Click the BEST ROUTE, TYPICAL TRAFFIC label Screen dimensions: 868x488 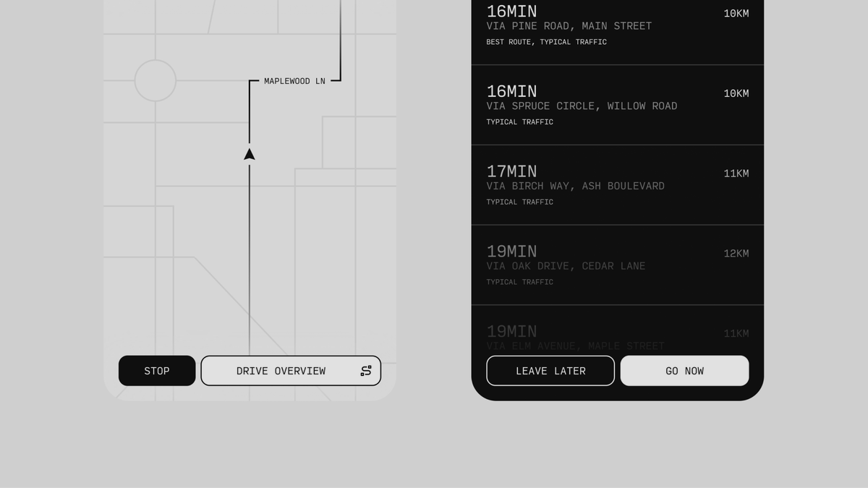tap(547, 42)
